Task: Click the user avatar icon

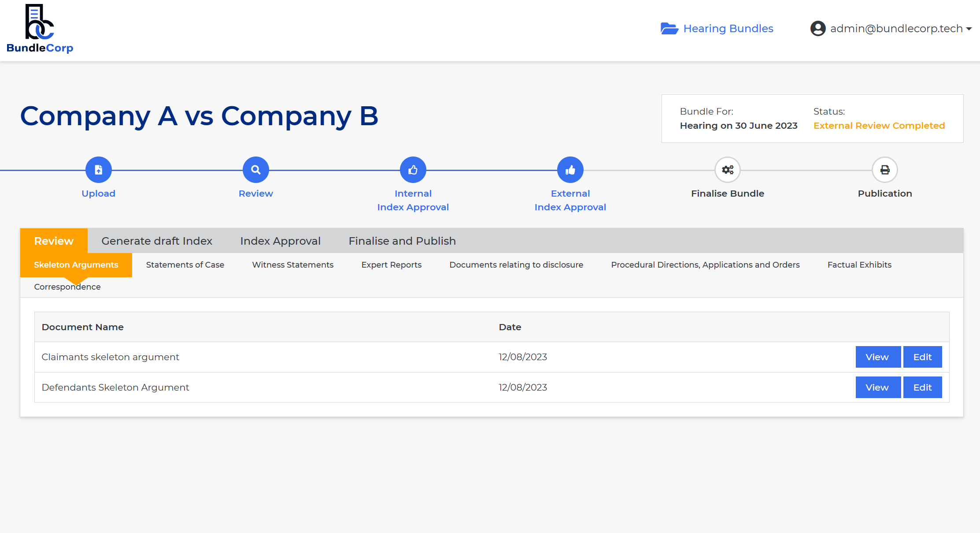Action: click(x=818, y=29)
